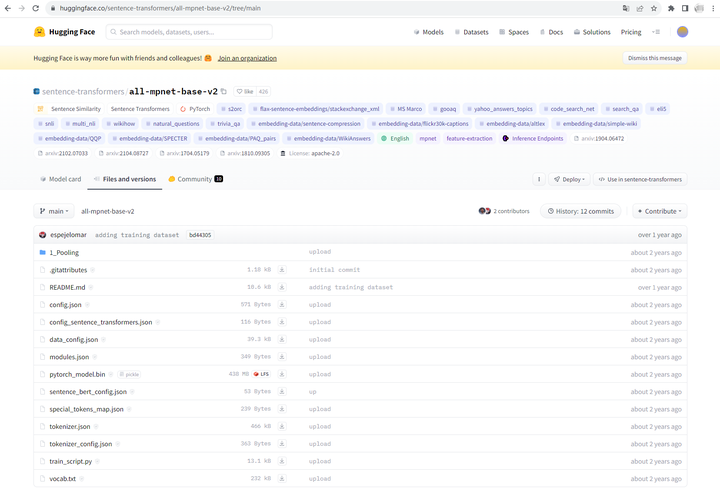The height and width of the screenshot is (498, 720).
Task: Click the apache-2.0 license tag
Action: (310, 153)
